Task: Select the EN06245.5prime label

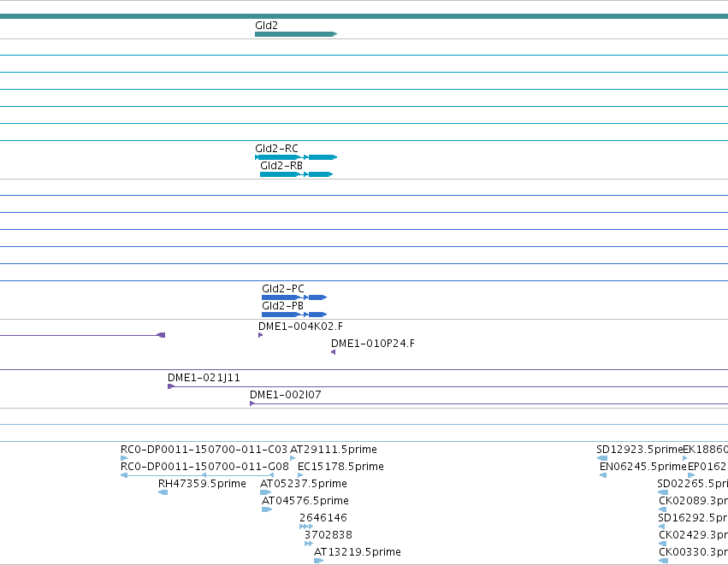Action: pos(643,467)
